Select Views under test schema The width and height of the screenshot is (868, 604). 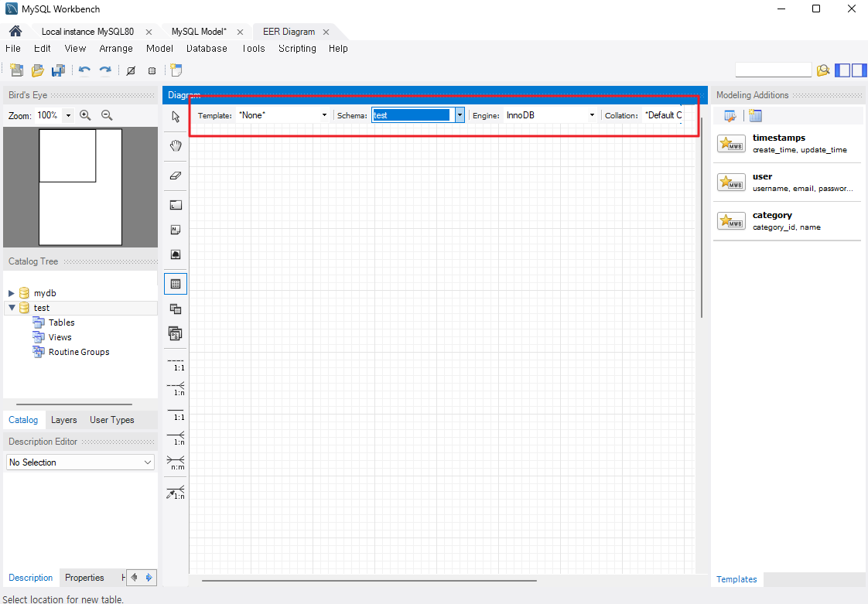(x=60, y=337)
